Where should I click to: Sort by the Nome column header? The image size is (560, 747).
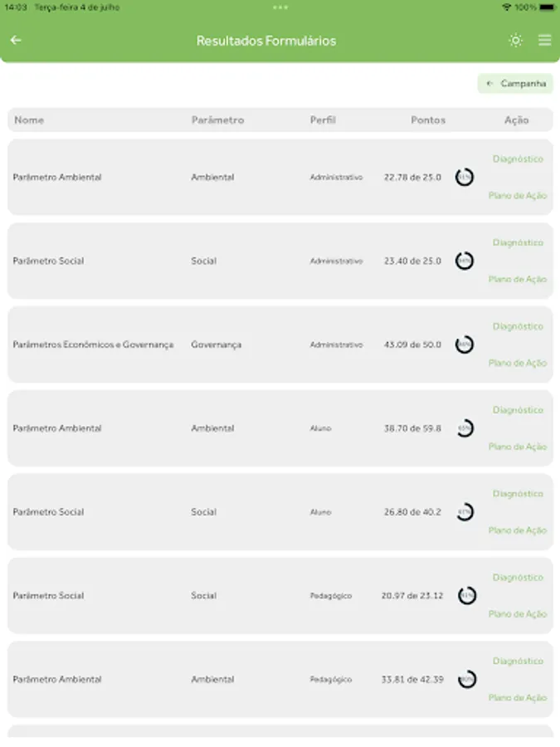[x=29, y=120]
